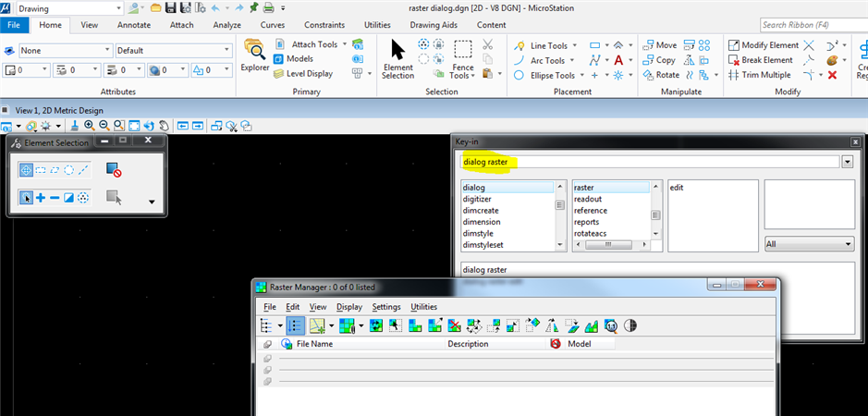Viewport: 868px width, 416px height.
Task: Switch to the View ribbon tab
Action: click(x=89, y=25)
